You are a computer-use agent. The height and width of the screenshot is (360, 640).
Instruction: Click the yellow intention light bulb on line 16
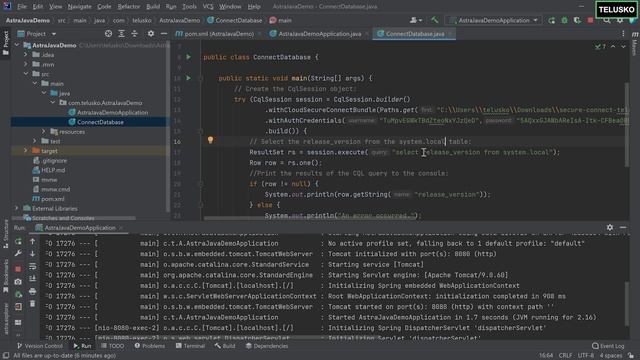pos(210,140)
